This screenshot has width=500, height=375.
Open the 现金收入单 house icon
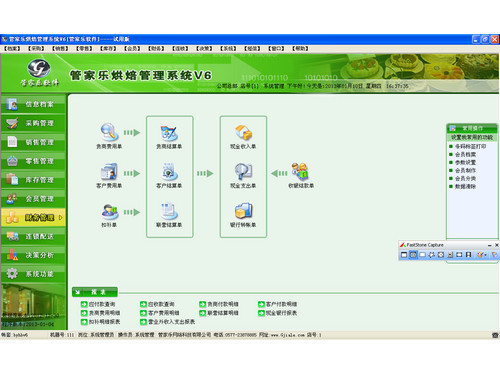click(243, 132)
